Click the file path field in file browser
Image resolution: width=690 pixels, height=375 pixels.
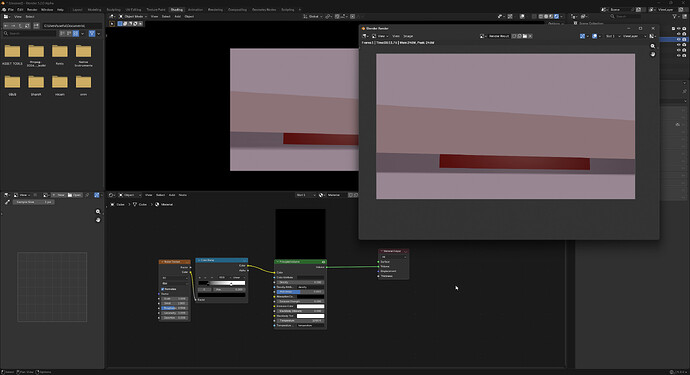[x=73, y=26]
